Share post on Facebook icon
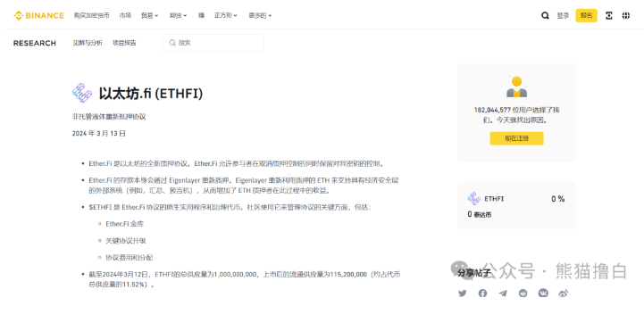Viewport: 644px width, 331px height. (482, 294)
